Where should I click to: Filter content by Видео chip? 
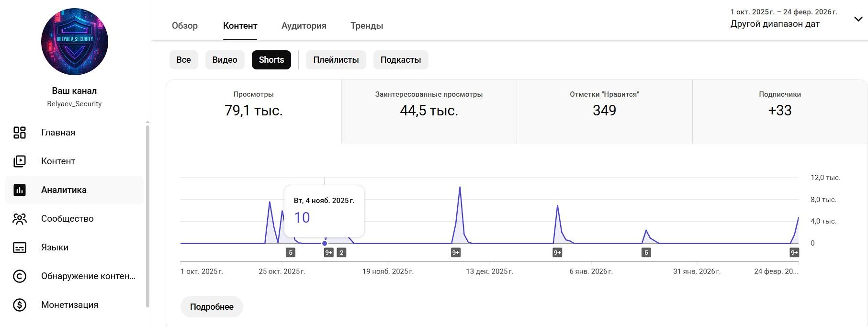pos(225,60)
